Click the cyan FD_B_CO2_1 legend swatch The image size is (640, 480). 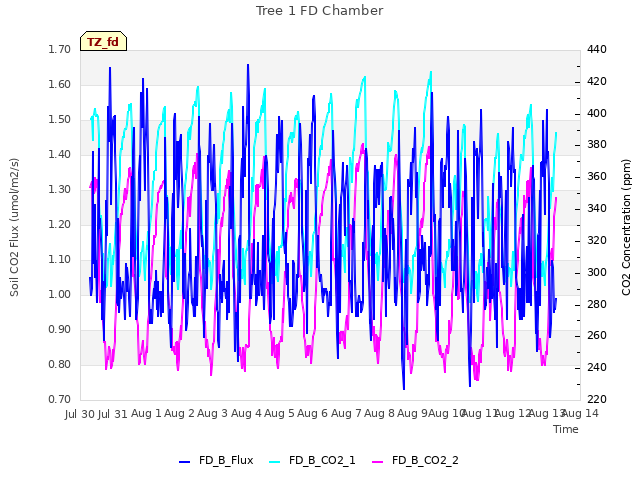pyautogui.click(x=275, y=461)
